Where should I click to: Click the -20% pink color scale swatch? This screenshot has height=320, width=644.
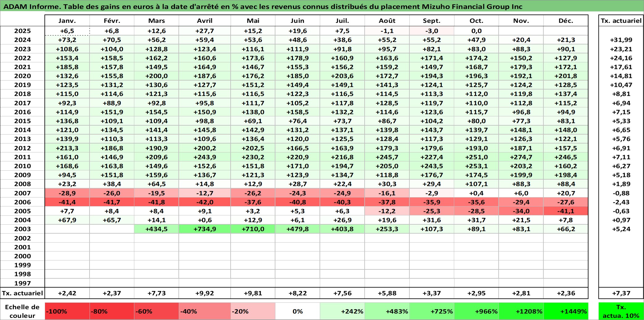253,311
